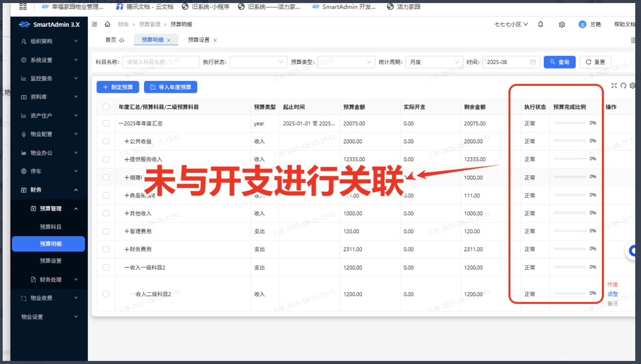This screenshot has width=641, height=364.
Task: Open the 财务处理 sidebar menu item
Action: tap(51, 280)
